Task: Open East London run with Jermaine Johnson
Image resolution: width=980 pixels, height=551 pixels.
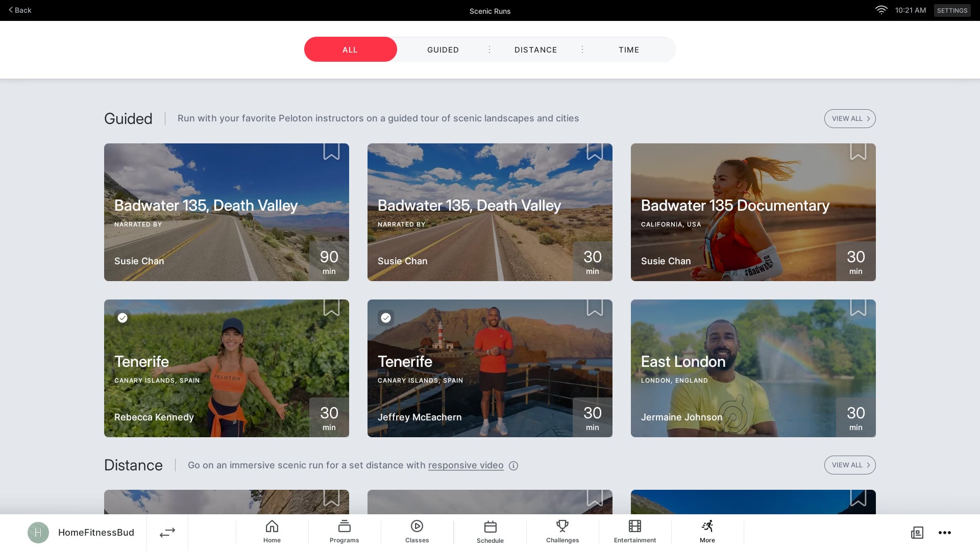Action: tap(753, 368)
